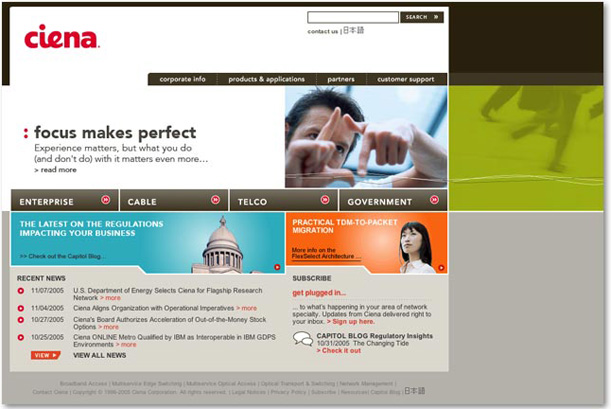611x409 pixels.
Task: Open Network Management footer link
Action: coord(366,384)
